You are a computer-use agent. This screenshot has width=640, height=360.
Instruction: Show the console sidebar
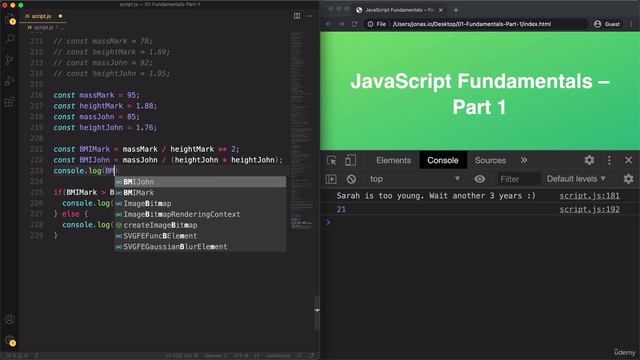[x=331, y=179]
